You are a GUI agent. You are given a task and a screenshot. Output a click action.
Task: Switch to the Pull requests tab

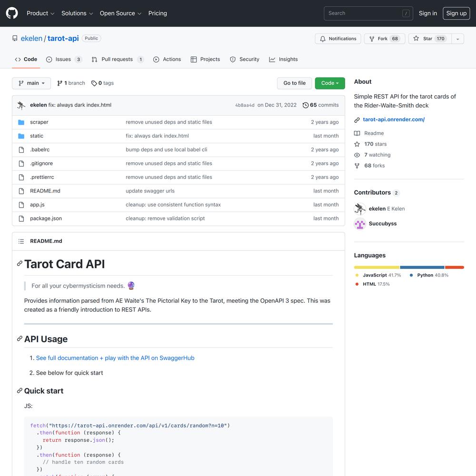tap(118, 59)
